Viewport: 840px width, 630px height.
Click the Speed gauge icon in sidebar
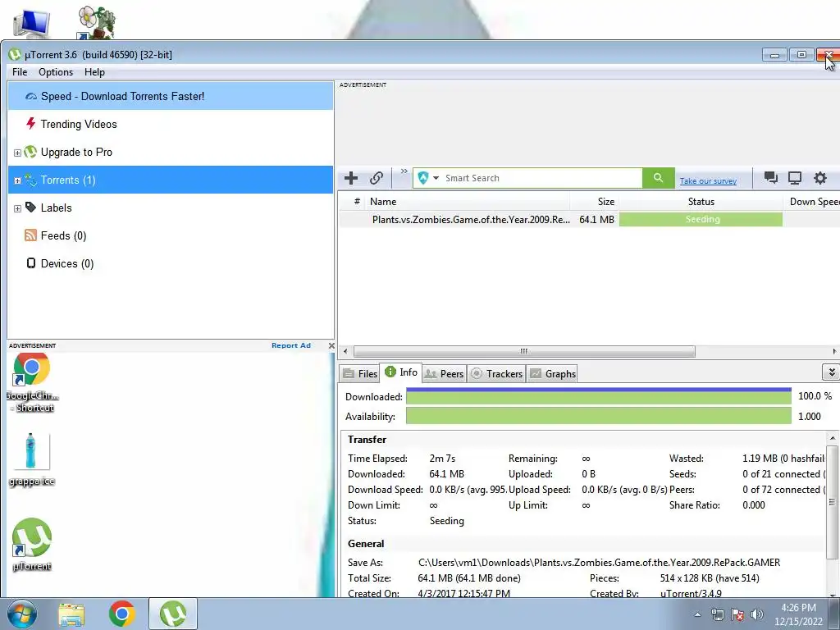tap(31, 97)
